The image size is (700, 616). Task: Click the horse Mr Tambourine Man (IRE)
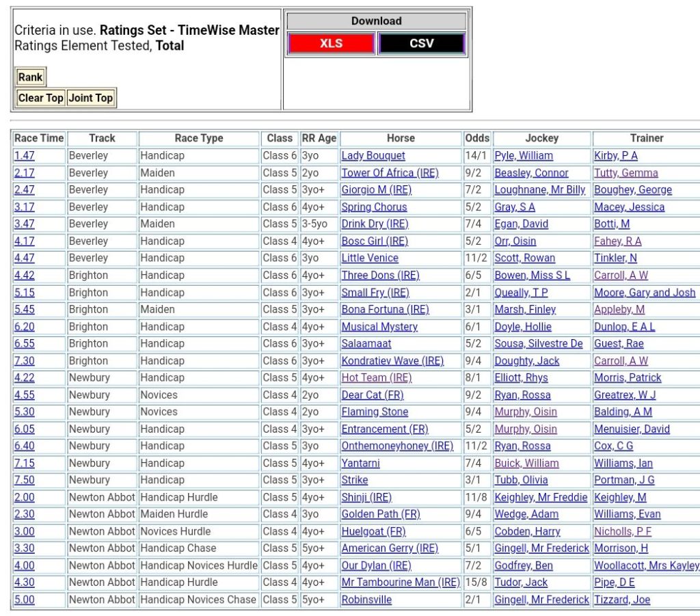click(x=401, y=582)
